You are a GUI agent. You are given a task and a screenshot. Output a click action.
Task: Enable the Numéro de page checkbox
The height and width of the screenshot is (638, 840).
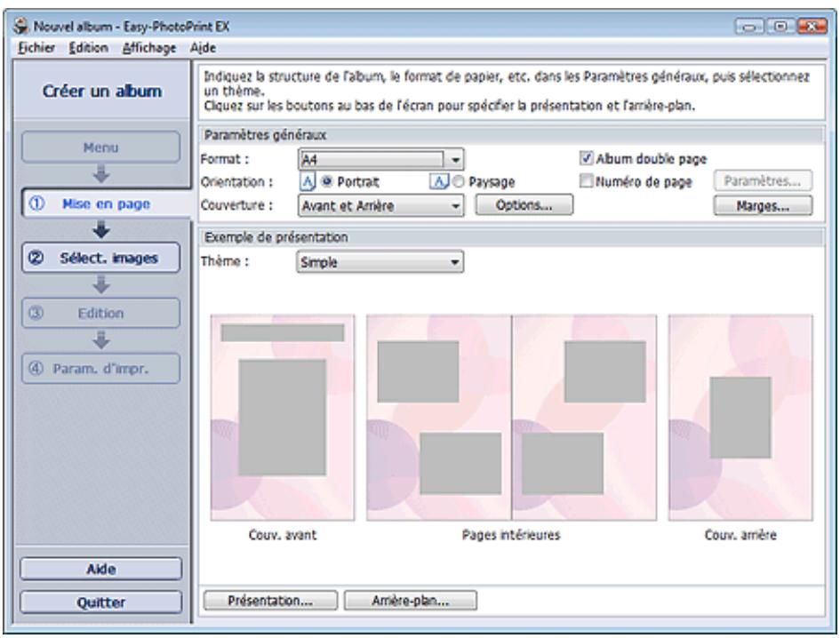(x=587, y=181)
